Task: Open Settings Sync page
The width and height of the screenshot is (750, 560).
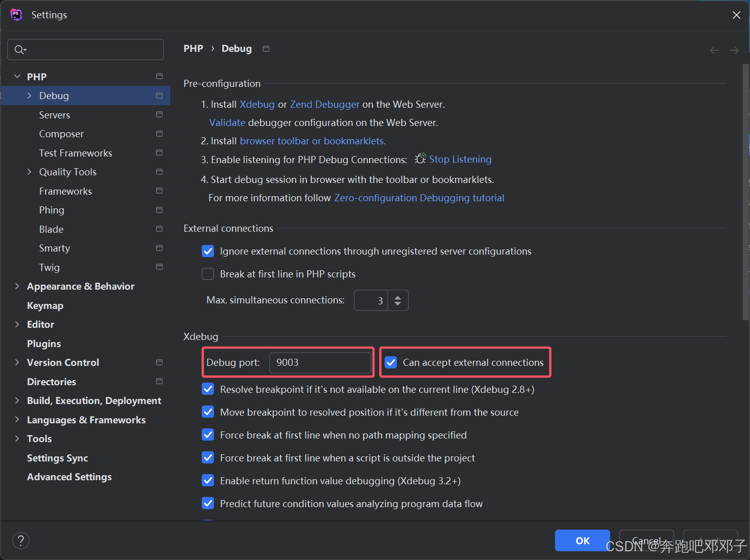Action: (57, 458)
